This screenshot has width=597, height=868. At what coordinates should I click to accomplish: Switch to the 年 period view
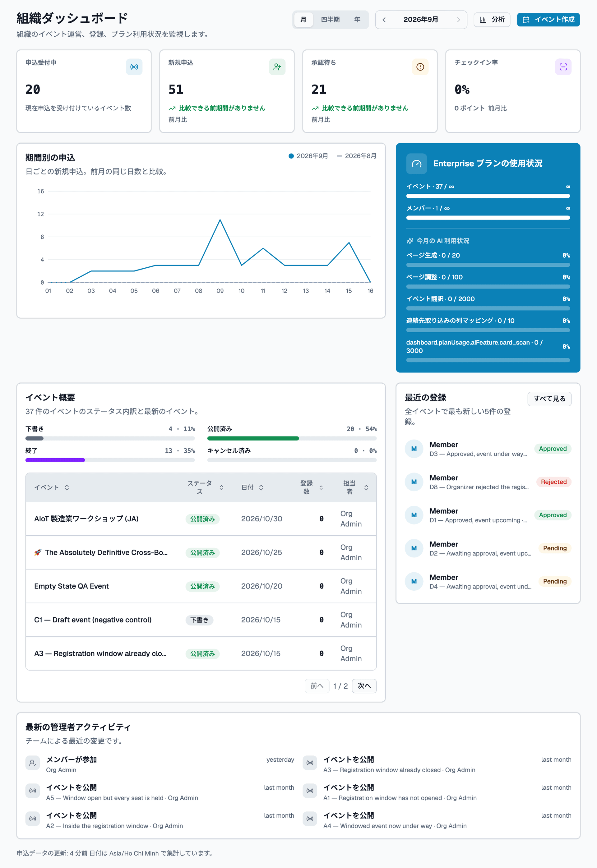tap(357, 20)
